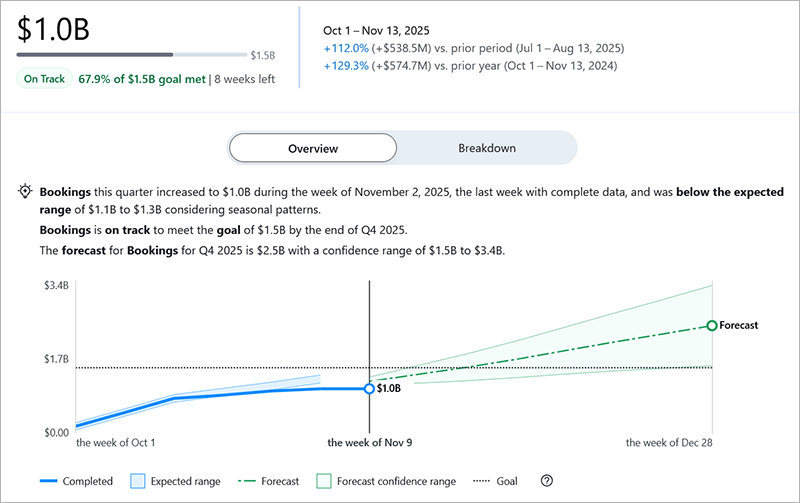Screen dimensions: 800x503
Task: Open the legend help question mark icon
Action: coord(546,481)
